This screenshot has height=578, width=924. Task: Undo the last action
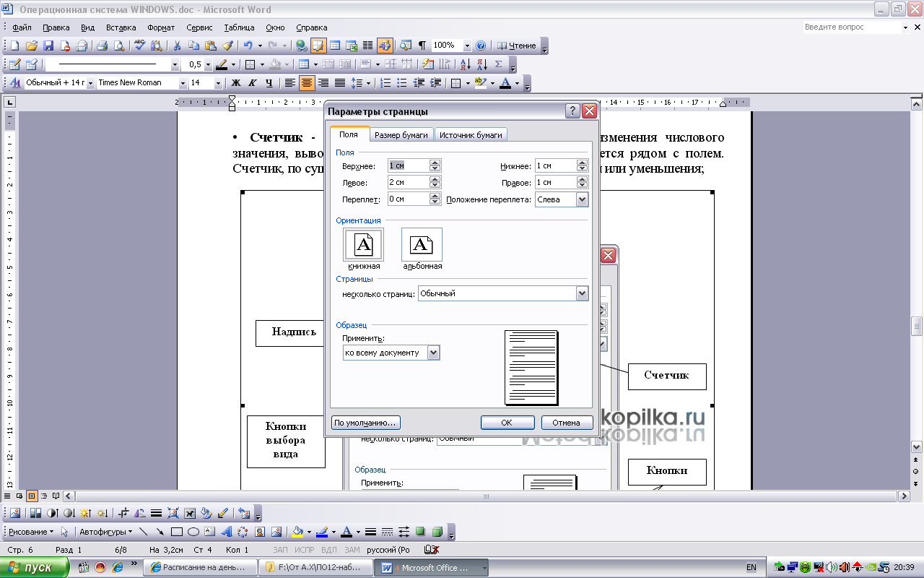(x=248, y=46)
